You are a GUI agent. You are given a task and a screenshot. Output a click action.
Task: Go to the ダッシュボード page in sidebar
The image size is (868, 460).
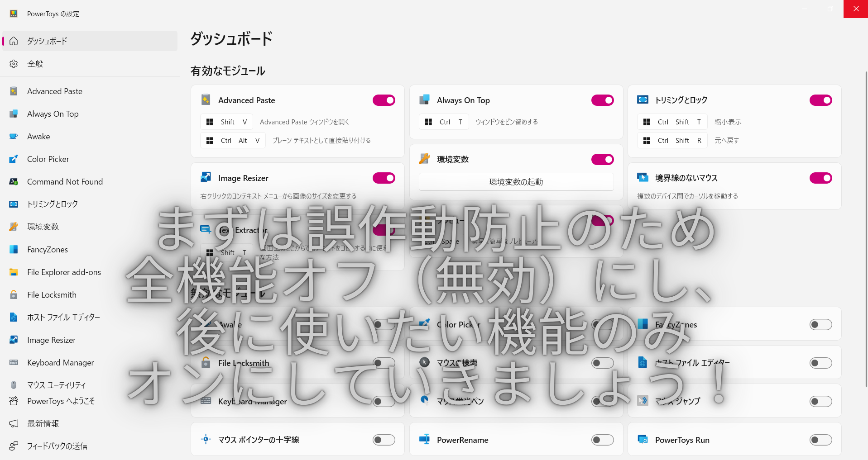tap(90, 41)
